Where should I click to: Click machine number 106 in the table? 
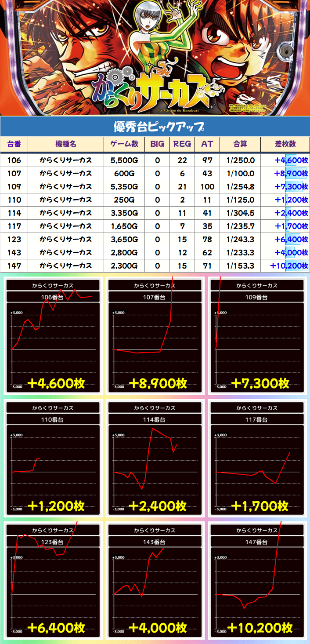pos(14,160)
